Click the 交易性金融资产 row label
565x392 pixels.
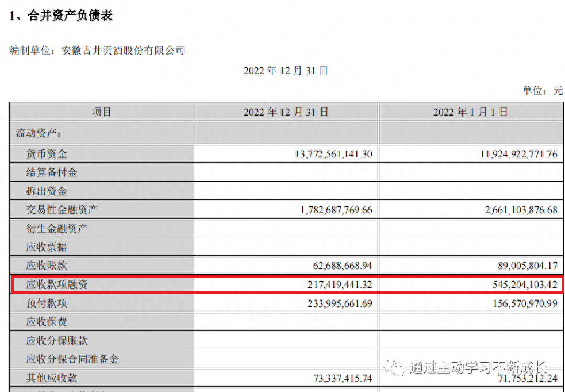(62, 210)
